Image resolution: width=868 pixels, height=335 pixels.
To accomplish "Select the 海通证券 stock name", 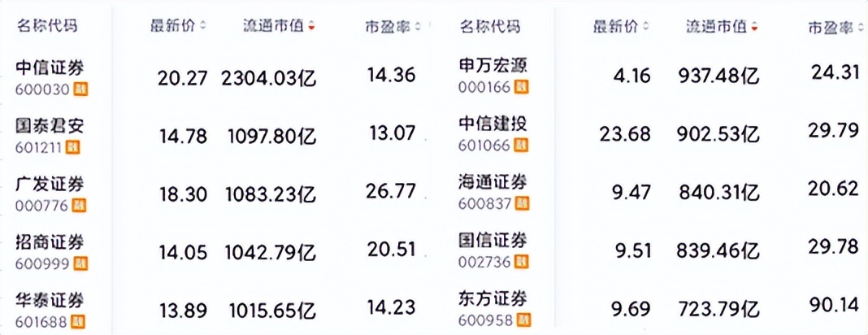I will [493, 181].
